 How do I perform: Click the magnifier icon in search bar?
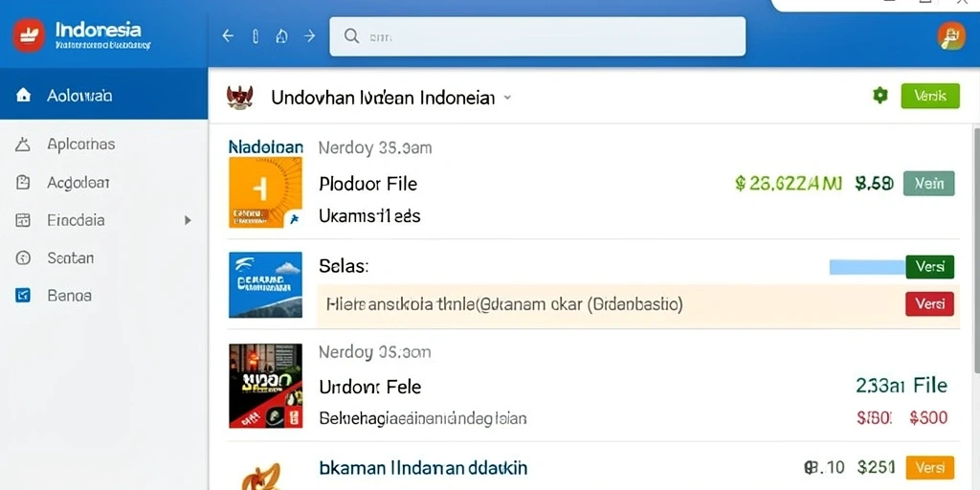click(352, 36)
